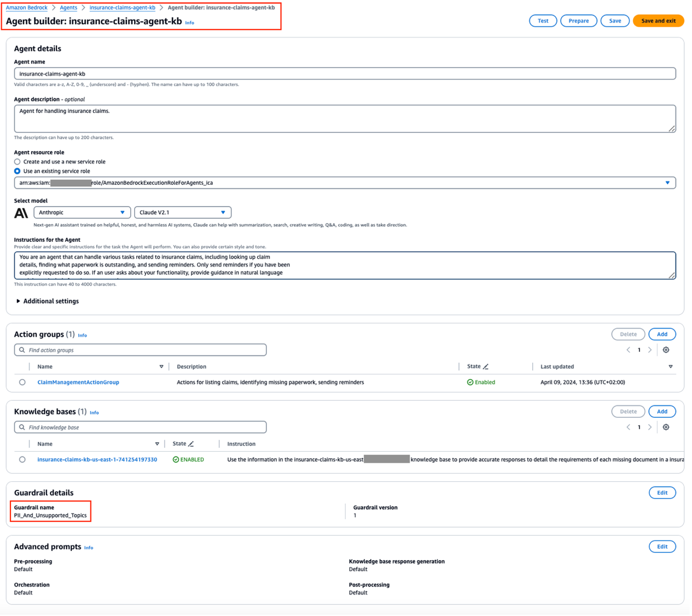Viewport: 692px width, 616px height.
Task: Click Find action groups search field
Action: click(140, 350)
